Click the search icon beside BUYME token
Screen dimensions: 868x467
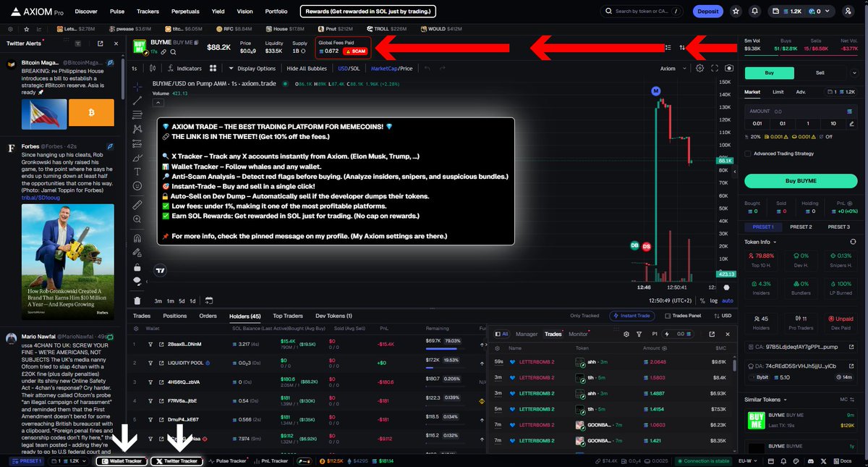pyautogui.click(x=174, y=52)
